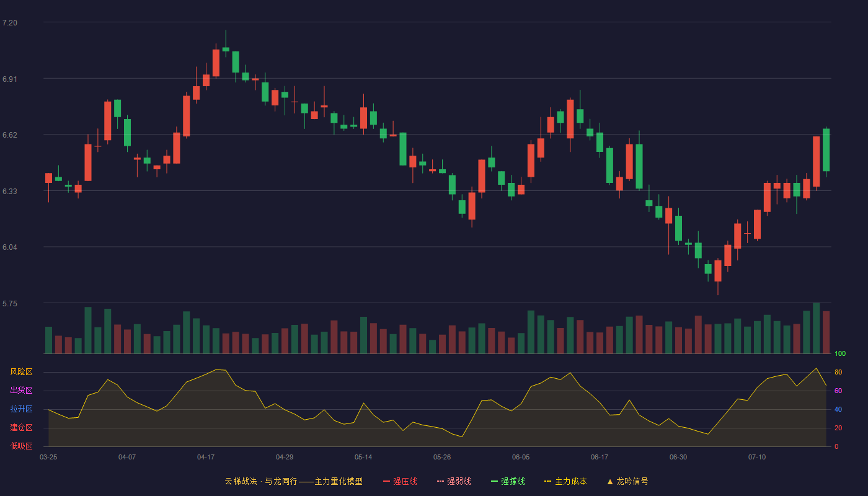868x496 pixels.
Task: Click the 05-26 date label
Action: (442, 457)
